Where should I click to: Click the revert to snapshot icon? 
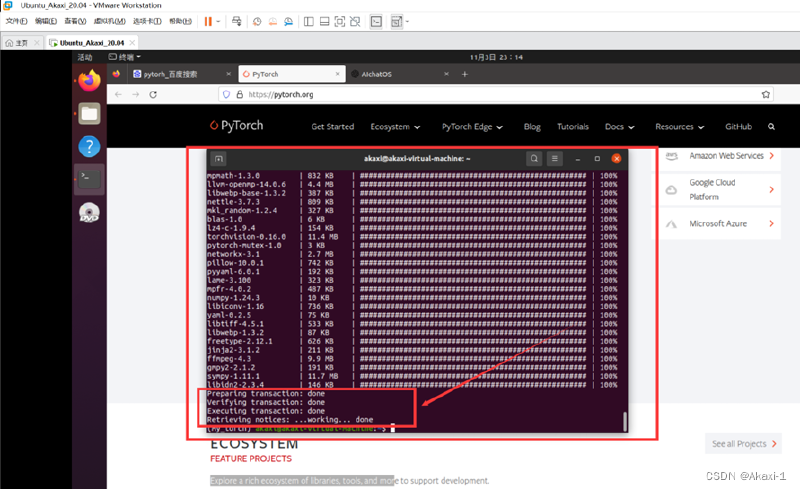point(273,21)
